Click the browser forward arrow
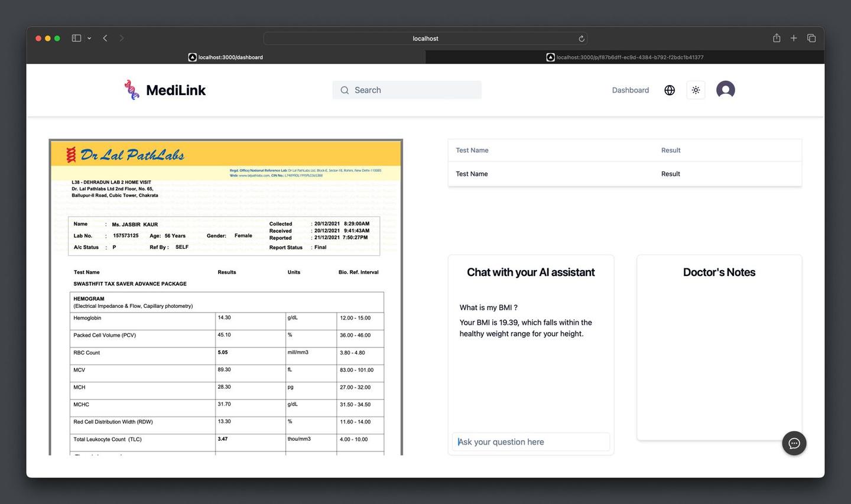Image resolution: width=851 pixels, height=504 pixels. pos(122,38)
